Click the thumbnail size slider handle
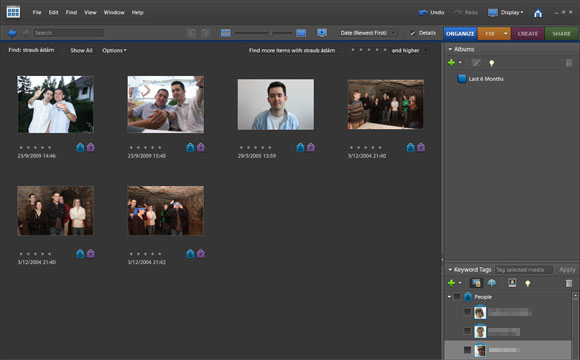The width and height of the screenshot is (580, 360). 271,33
